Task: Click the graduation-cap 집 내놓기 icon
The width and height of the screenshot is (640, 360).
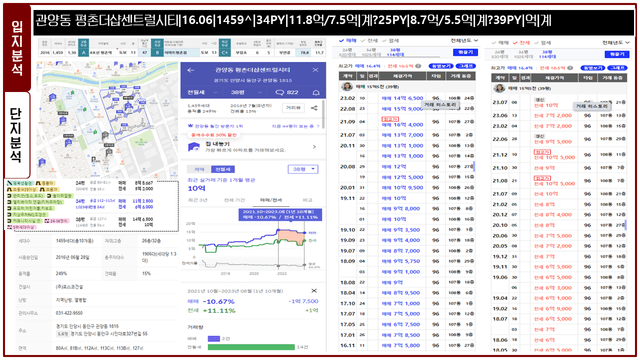Action: coord(194,147)
